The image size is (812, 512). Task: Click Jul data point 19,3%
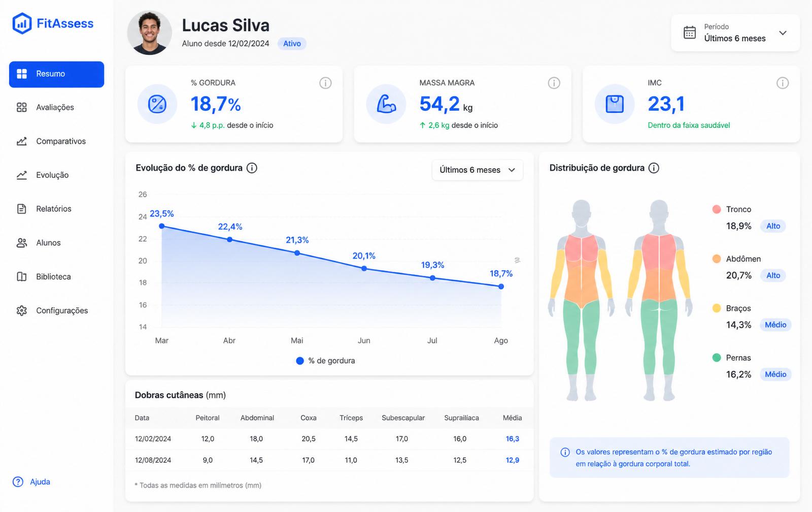(x=432, y=278)
